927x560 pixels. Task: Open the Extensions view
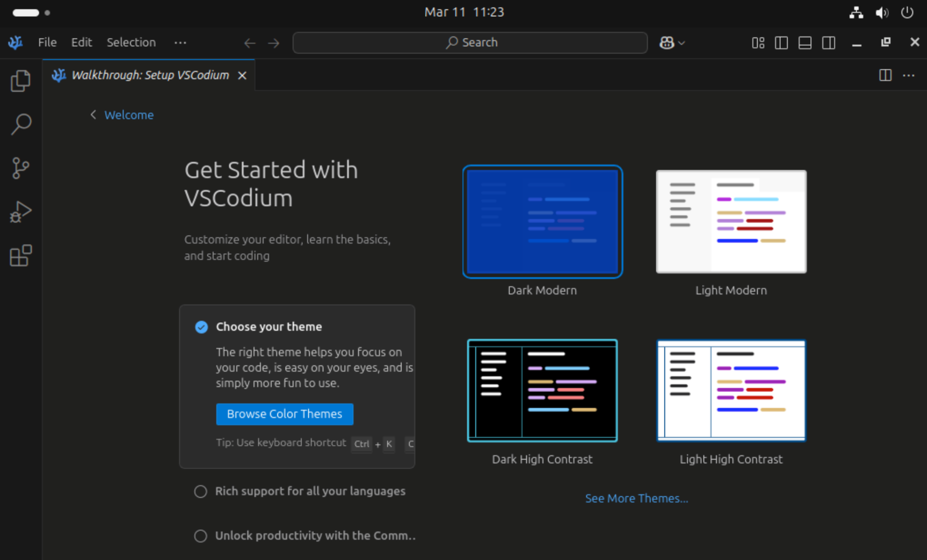[x=20, y=255]
